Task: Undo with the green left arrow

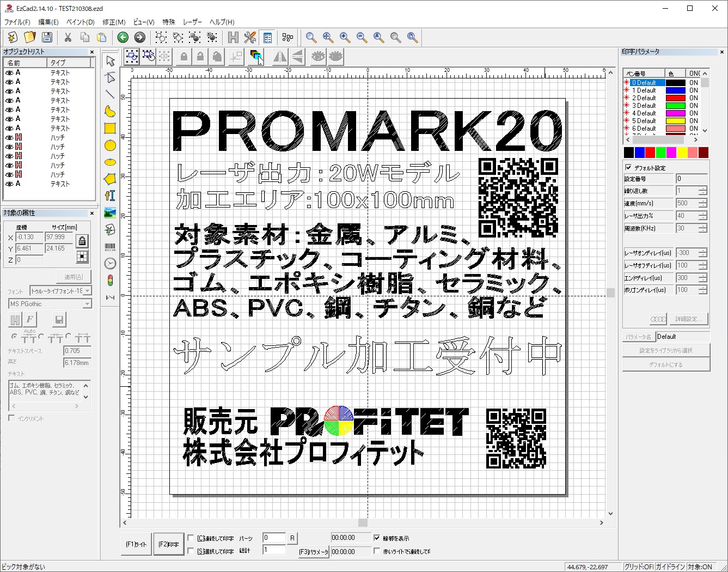Action: pos(123,37)
